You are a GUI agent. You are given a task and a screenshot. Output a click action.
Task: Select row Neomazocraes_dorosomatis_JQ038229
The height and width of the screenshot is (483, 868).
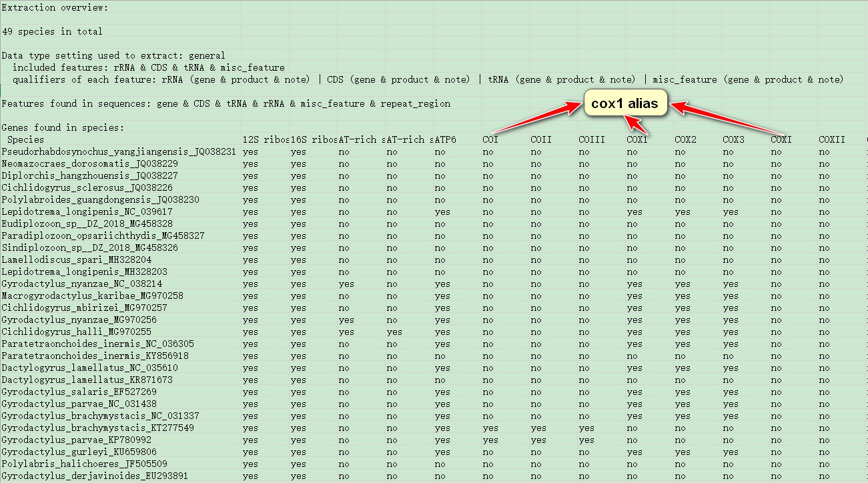pyautogui.click(x=89, y=164)
